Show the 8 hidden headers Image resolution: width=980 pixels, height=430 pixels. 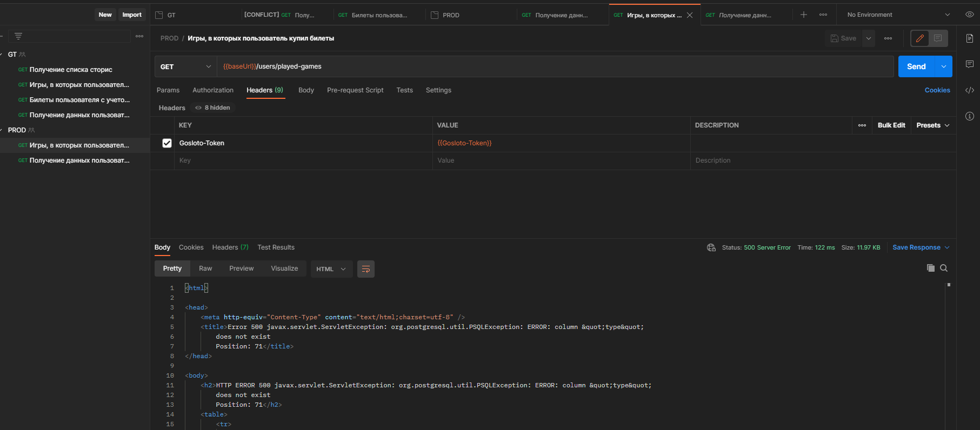click(213, 108)
